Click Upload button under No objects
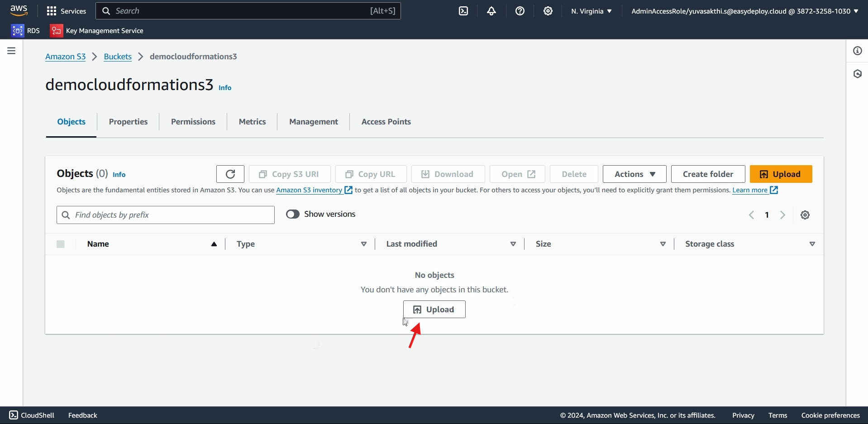 point(434,310)
